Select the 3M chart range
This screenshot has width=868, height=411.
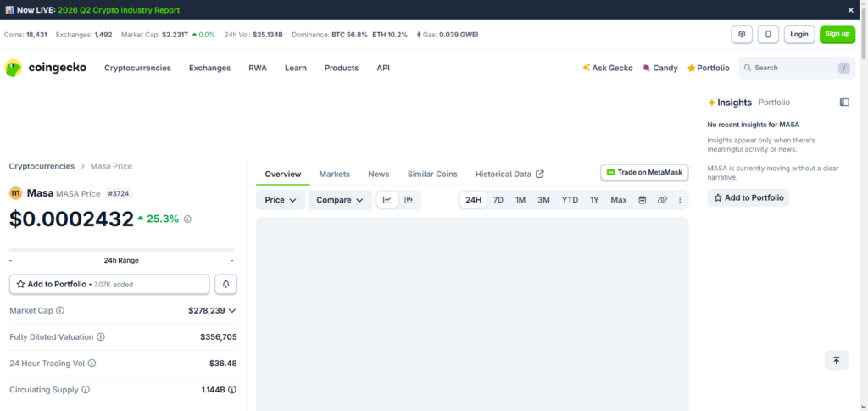pyautogui.click(x=543, y=200)
